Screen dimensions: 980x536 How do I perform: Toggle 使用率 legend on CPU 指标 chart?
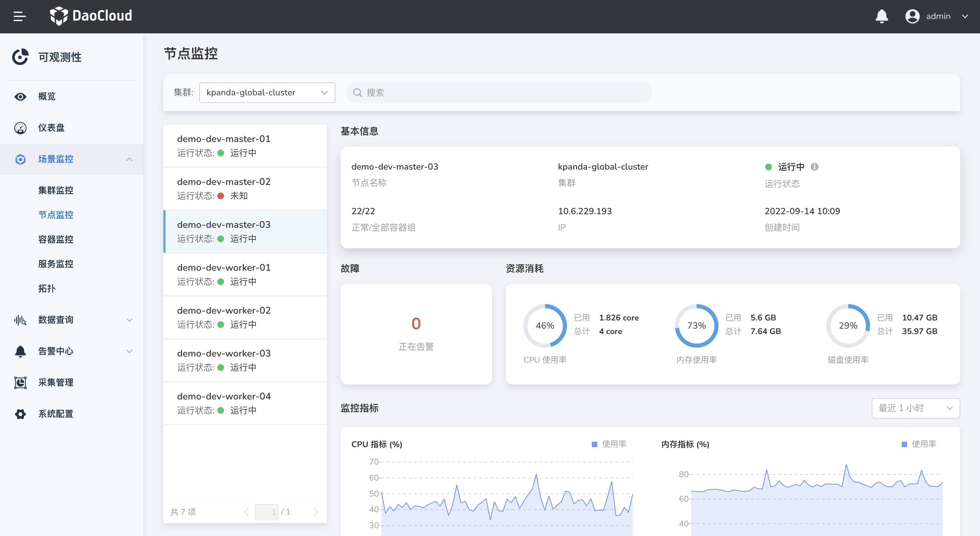coord(609,444)
